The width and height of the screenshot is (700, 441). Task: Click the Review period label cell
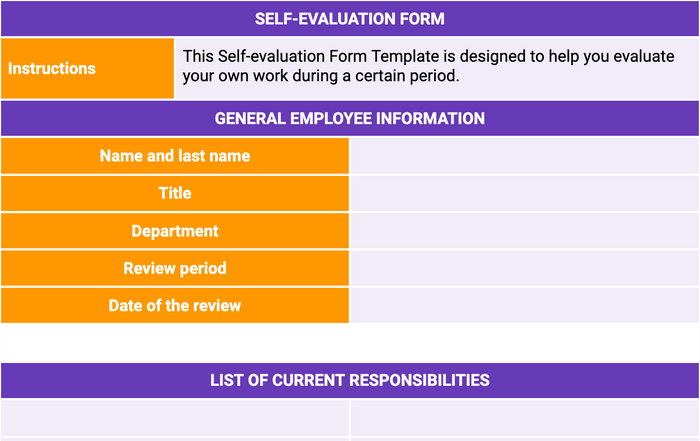(175, 268)
